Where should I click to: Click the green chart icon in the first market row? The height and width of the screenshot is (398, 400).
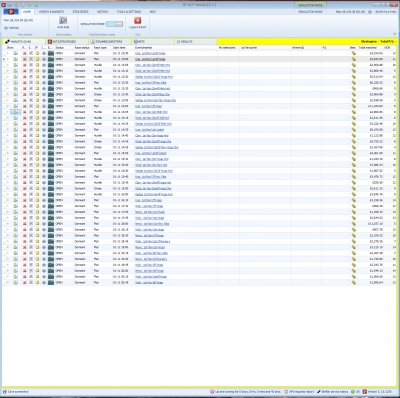15,53
